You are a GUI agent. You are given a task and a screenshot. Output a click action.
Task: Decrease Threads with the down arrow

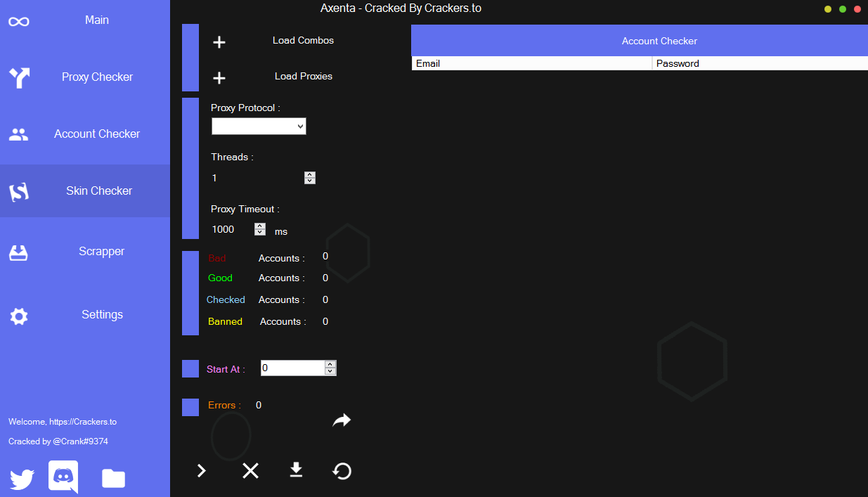(x=310, y=181)
